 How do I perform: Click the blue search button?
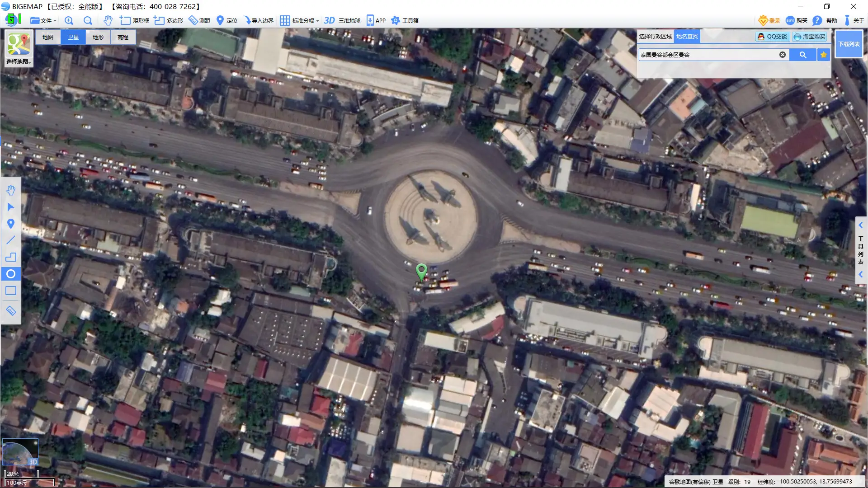coord(802,55)
